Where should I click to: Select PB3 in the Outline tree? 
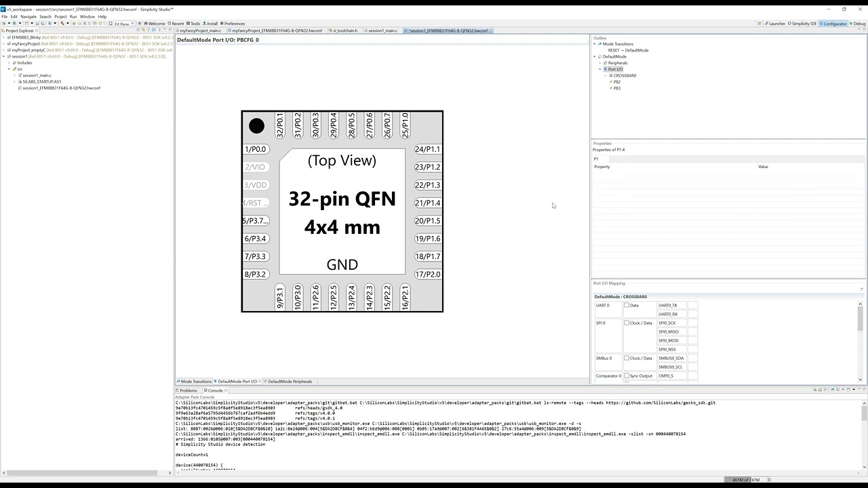(616, 88)
